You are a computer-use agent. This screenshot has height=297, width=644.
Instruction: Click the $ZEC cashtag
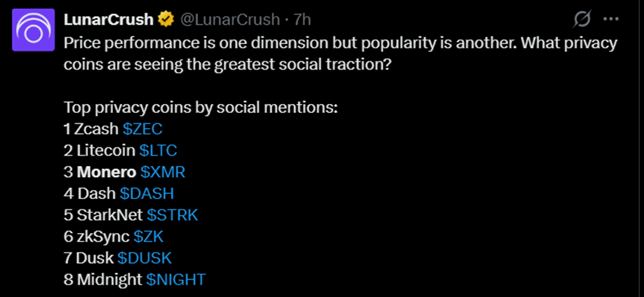(143, 129)
